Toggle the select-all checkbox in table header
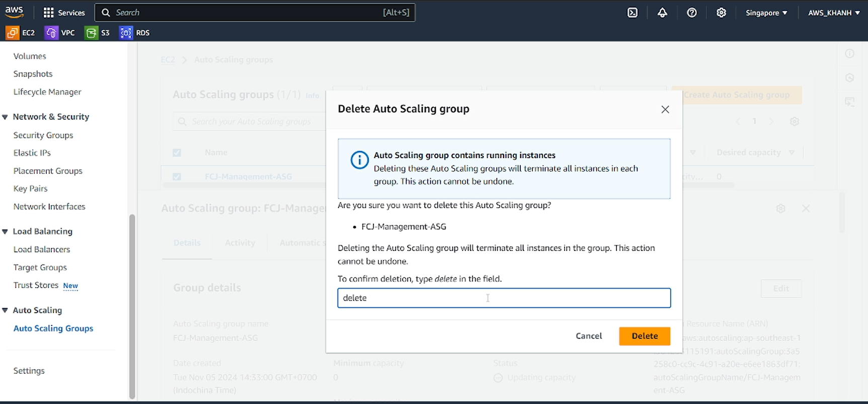The height and width of the screenshot is (404, 868). [x=177, y=153]
